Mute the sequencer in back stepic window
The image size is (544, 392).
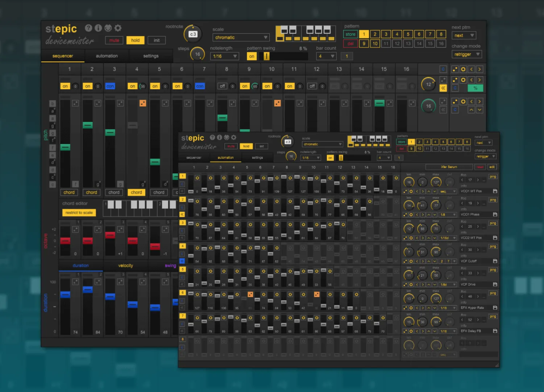[114, 40]
